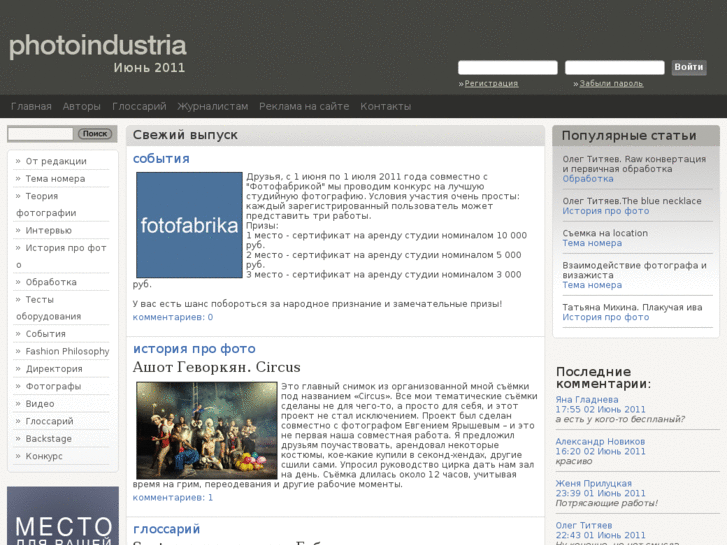Open Реклама на сайте in the navigation
This screenshot has width=727, height=545.
point(304,107)
